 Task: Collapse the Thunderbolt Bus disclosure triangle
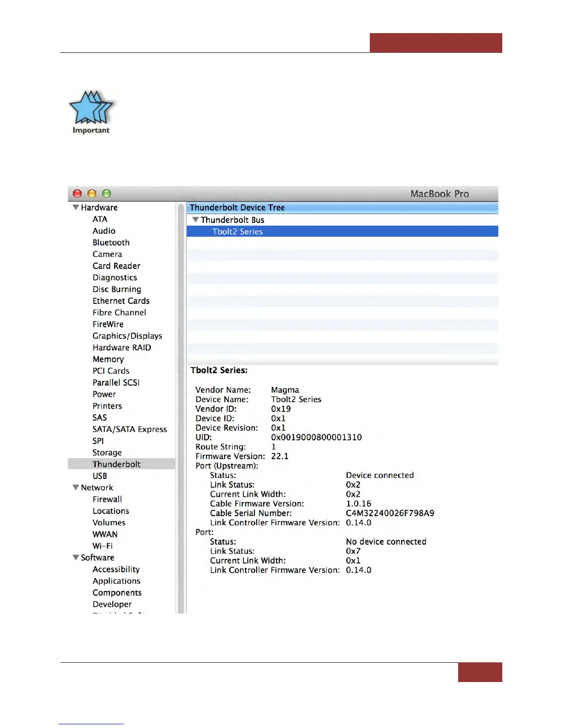195,220
